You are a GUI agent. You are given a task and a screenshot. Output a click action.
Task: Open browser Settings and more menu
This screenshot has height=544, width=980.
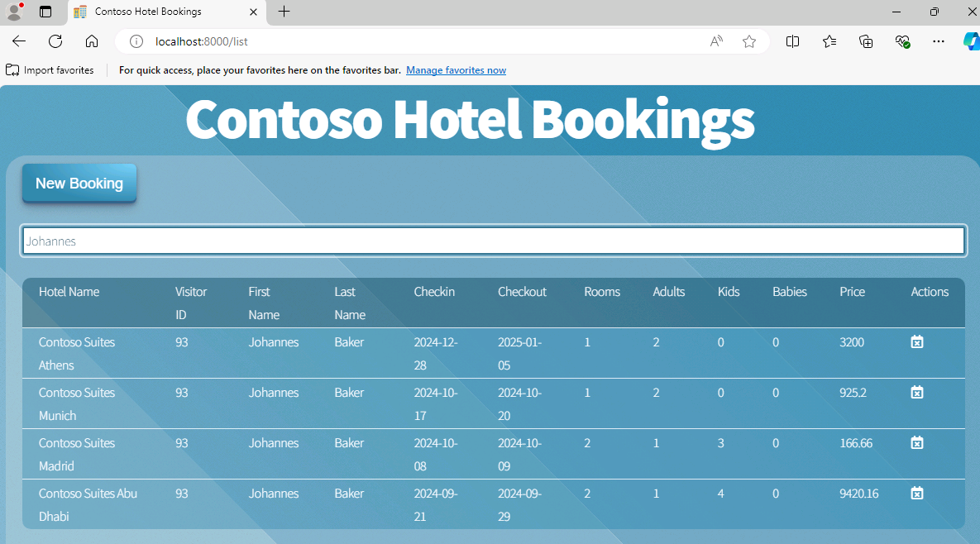click(x=939, y=41)
